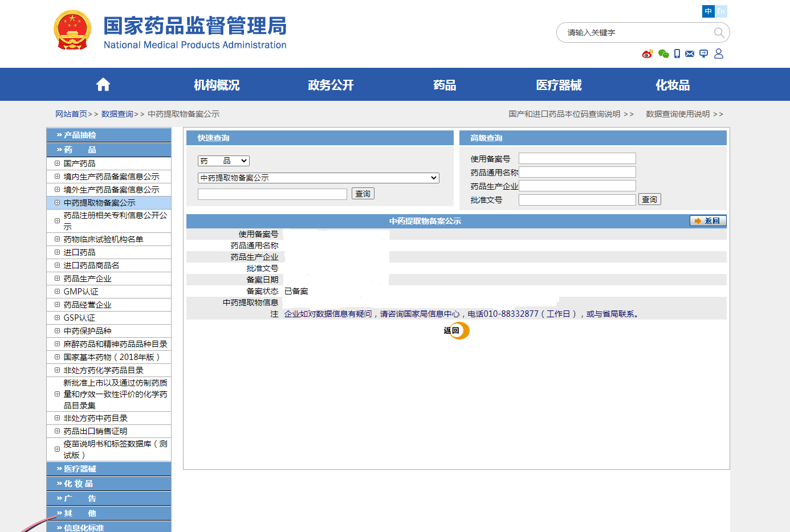The width and height of the screenshot is (790, 532).
Task: Open the 医疗器械 navigation menu
Action: coord(559,85)
